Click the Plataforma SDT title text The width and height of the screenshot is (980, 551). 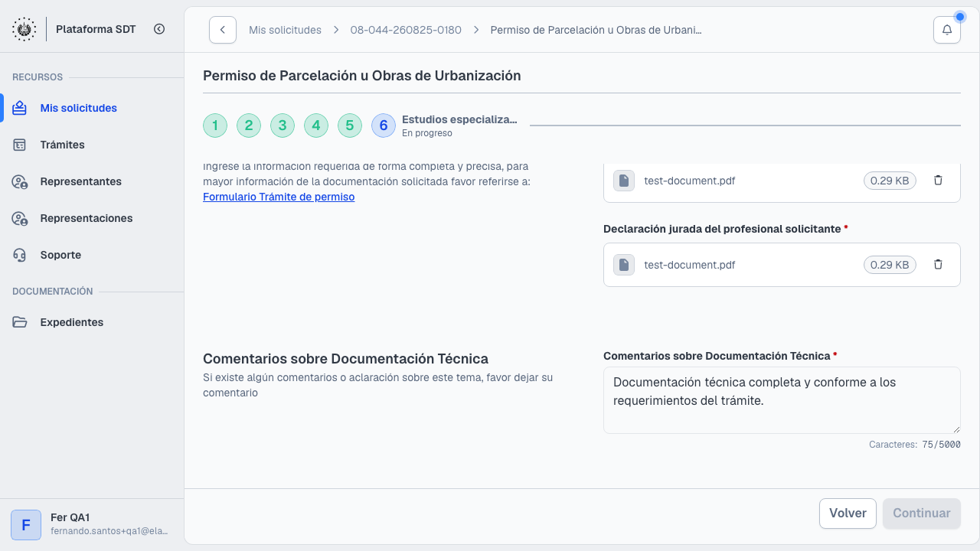(96, 29)
